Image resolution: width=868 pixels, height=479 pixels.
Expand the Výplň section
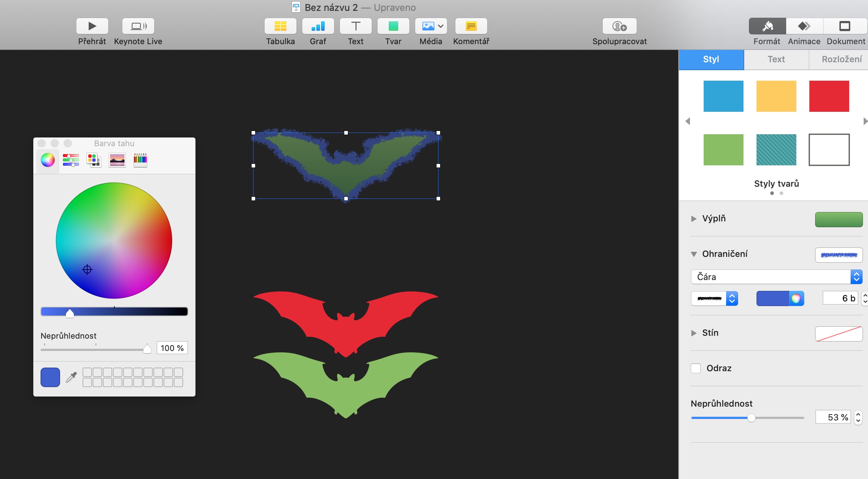(694, 219)
